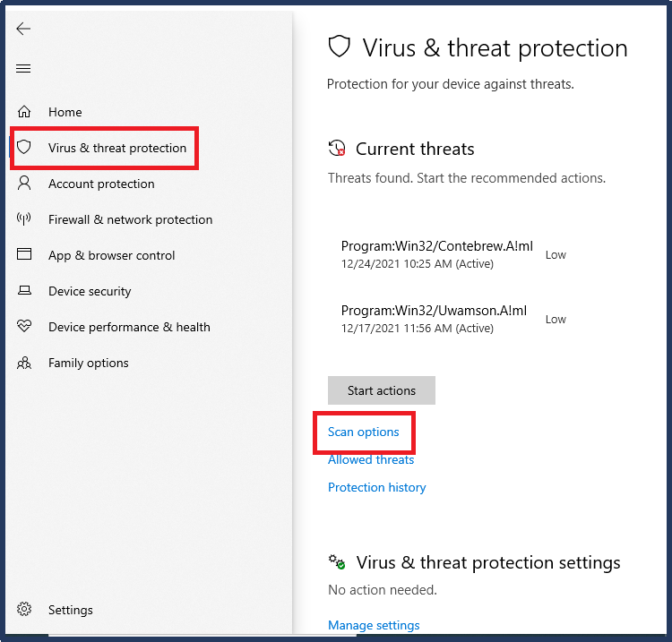
Task: Expand the Program:Win32/Contebrew.A!ml threat entry
Action: [453, 254]
